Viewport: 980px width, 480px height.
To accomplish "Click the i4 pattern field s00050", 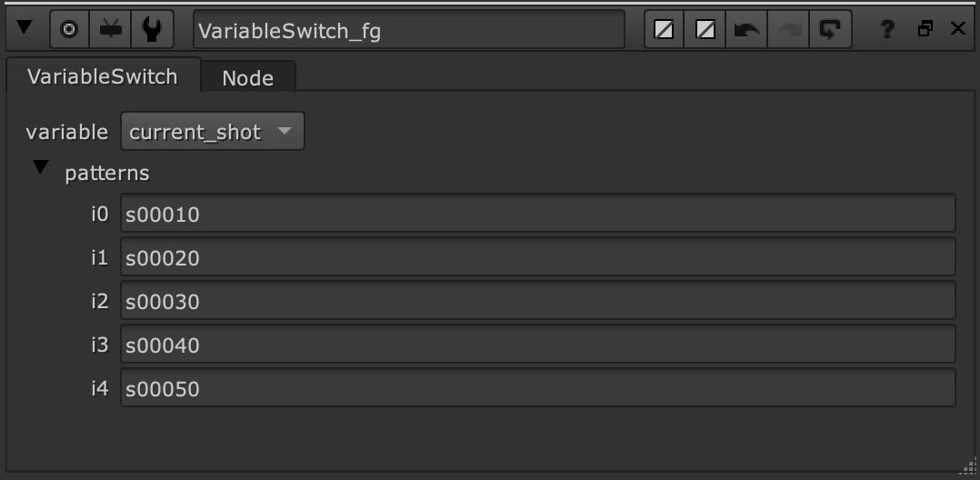I will (x=537, y=389).
